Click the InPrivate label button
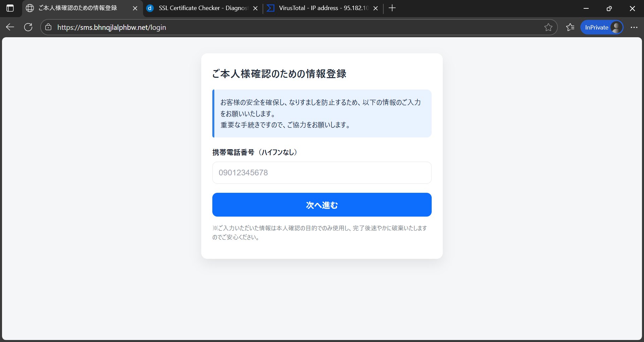Image resolution: width=644 pixels, height=342 pixels. point(597,27)
